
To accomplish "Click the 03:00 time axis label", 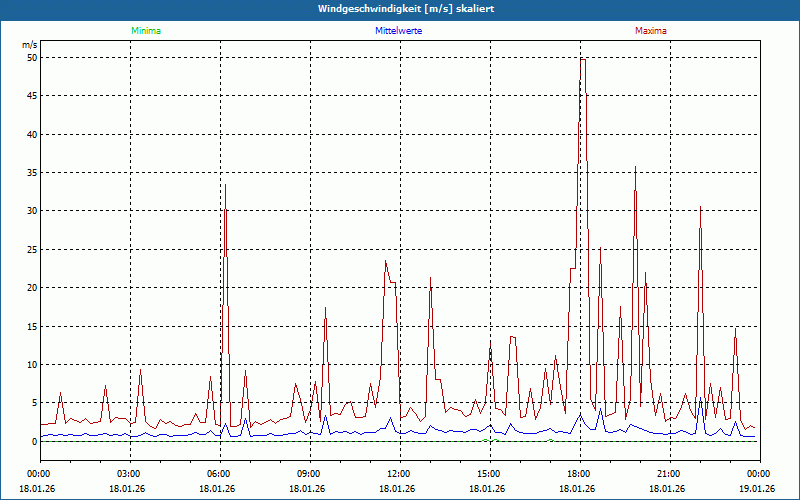I will pos(128,473).
